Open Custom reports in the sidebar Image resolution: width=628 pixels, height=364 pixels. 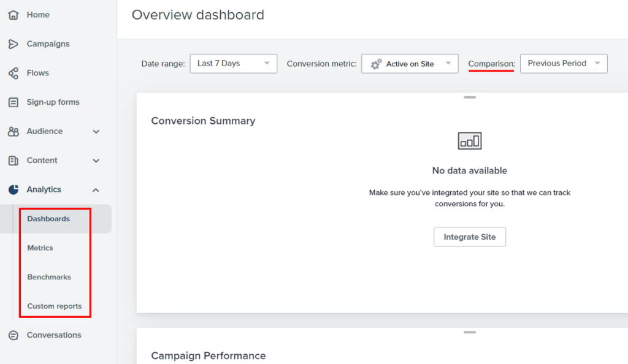click(x=55, y=306)
